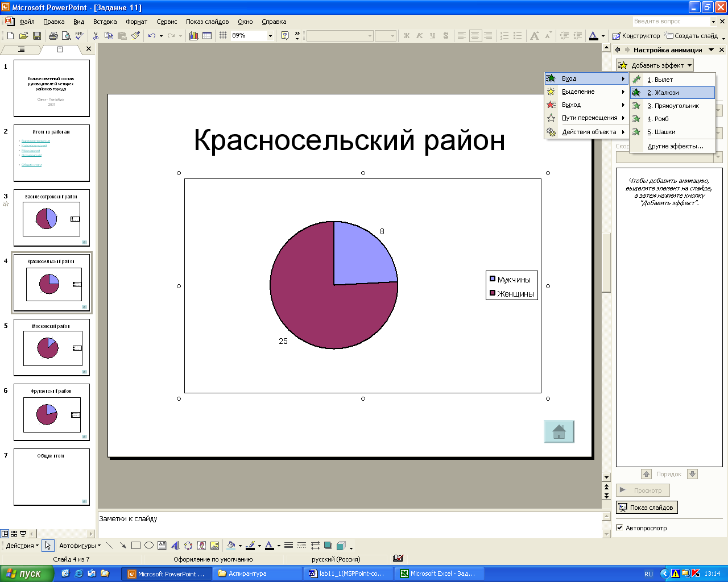Choose the Ромб entrance effect
Image resolution: width=728 pixels, height=582 pixels.
click(672, 119)
